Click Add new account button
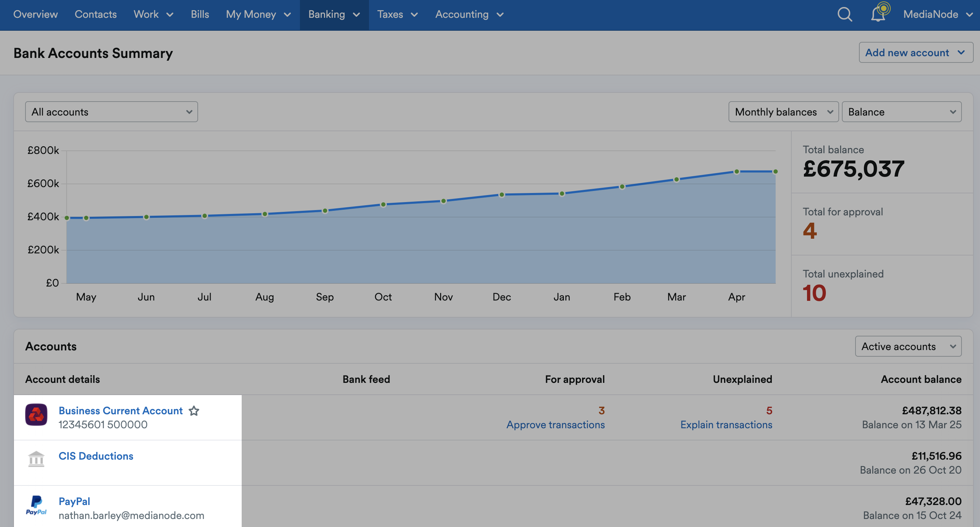Image resolution: width=980 pixels, height=527 pixels. 916,53
